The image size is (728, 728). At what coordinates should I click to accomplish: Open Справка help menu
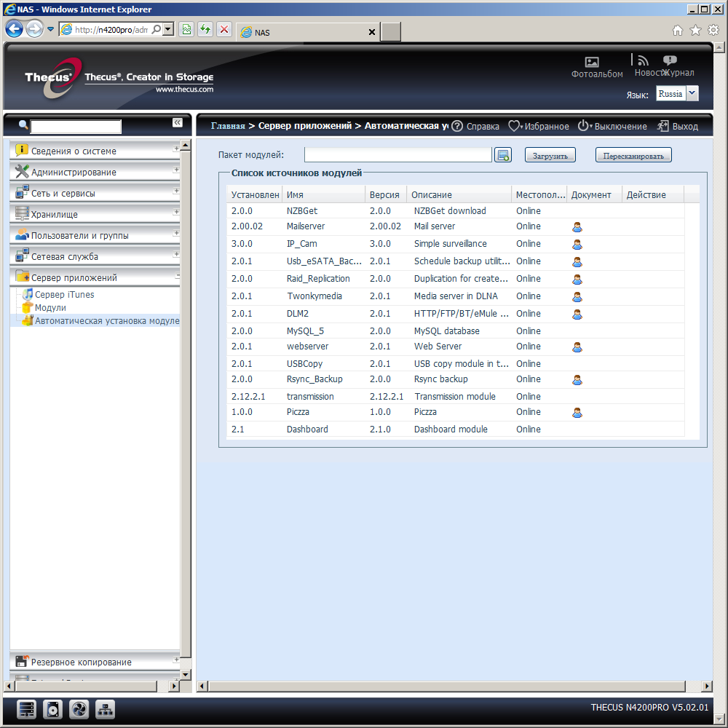coord(475,126)
